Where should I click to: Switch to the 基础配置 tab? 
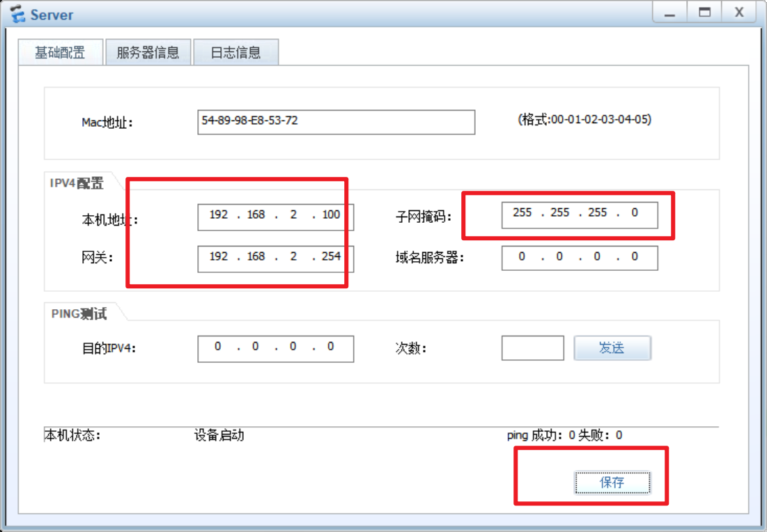tap(60, 52)
